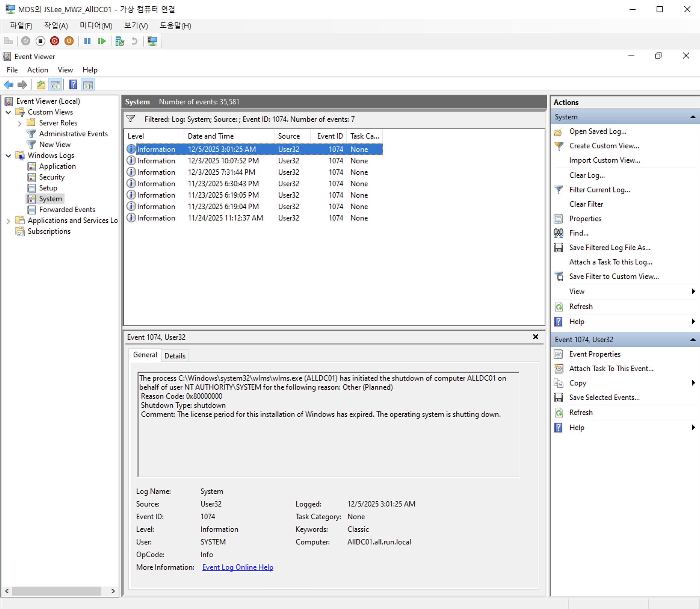
Task: Click the VM Shut Down red icon
Action: click(x=54, y=41)
